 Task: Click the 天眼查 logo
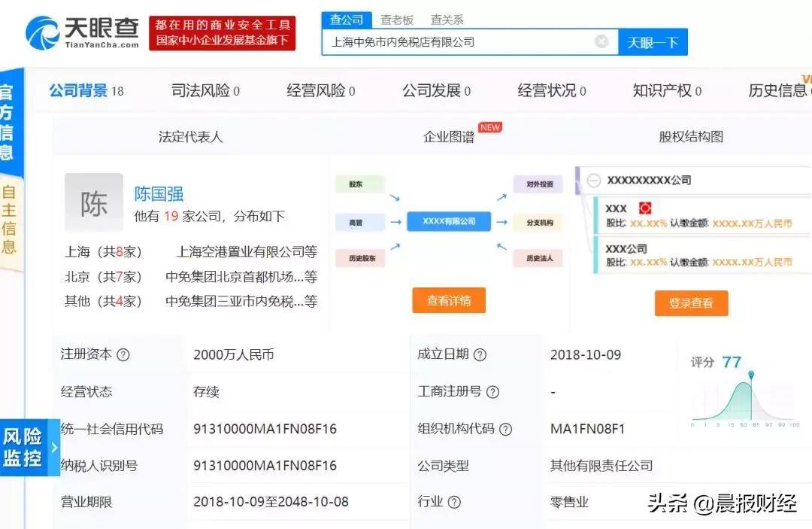[x=79, y=32]
